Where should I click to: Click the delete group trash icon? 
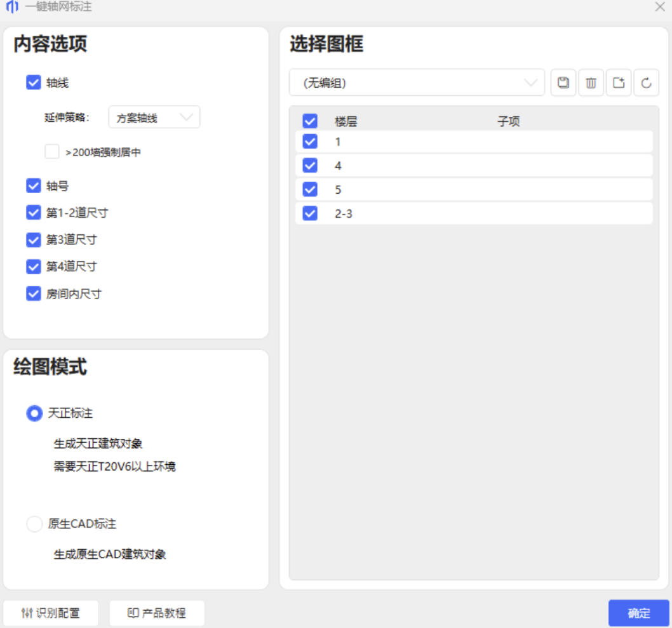tap(591, 83)
